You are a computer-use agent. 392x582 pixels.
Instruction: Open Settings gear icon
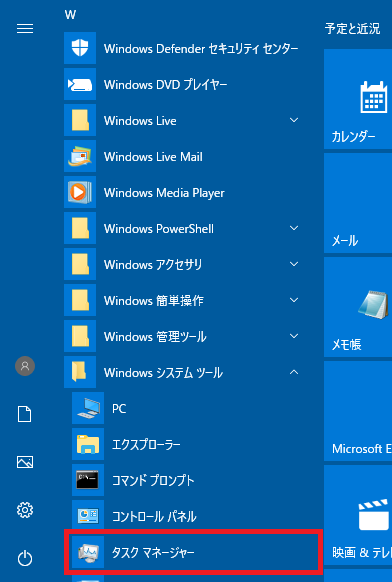(x=25, y=510)
